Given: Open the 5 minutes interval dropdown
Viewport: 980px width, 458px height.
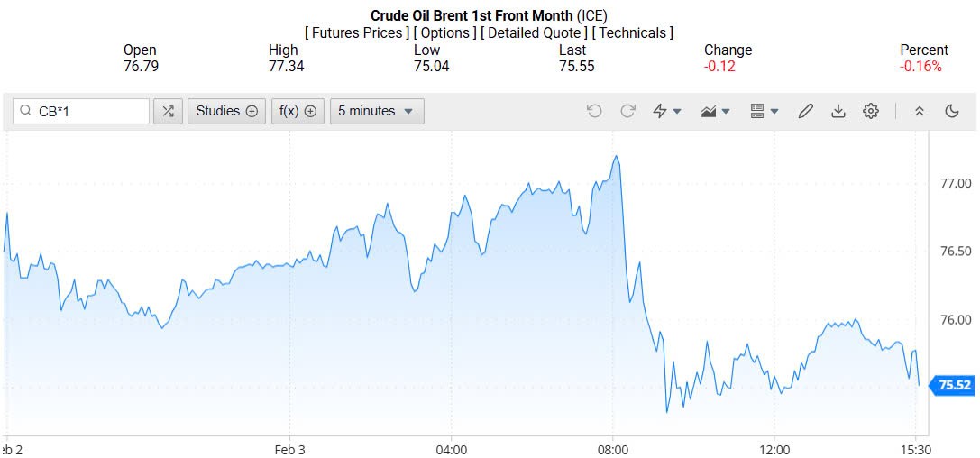Looking at the screenshot, I should (x=376, y=111).
